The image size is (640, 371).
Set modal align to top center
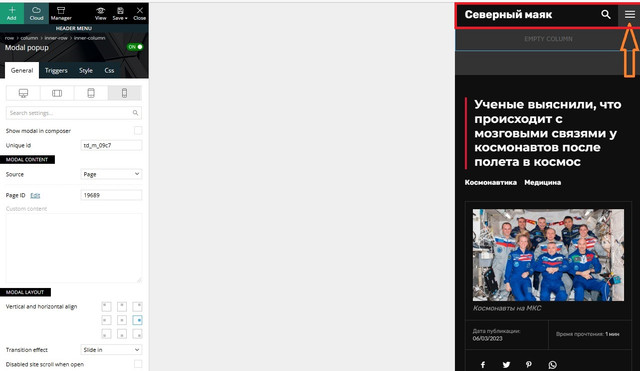[122, 306]
